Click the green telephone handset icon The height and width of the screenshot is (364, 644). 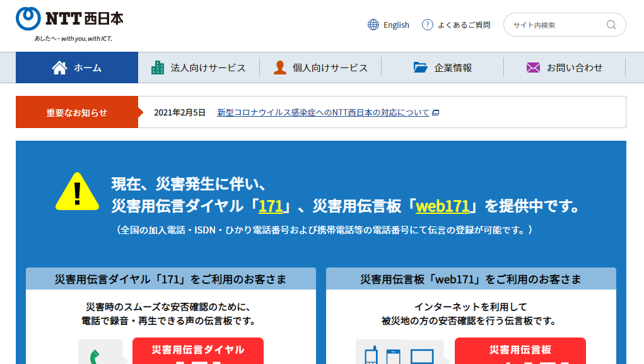[95, 356]
